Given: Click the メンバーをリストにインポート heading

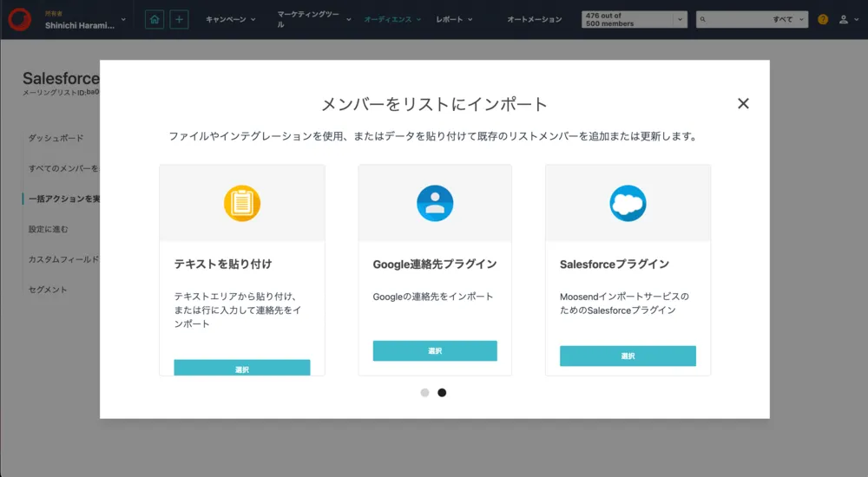Looking at the screenshot, I should (x=435, y=104).
